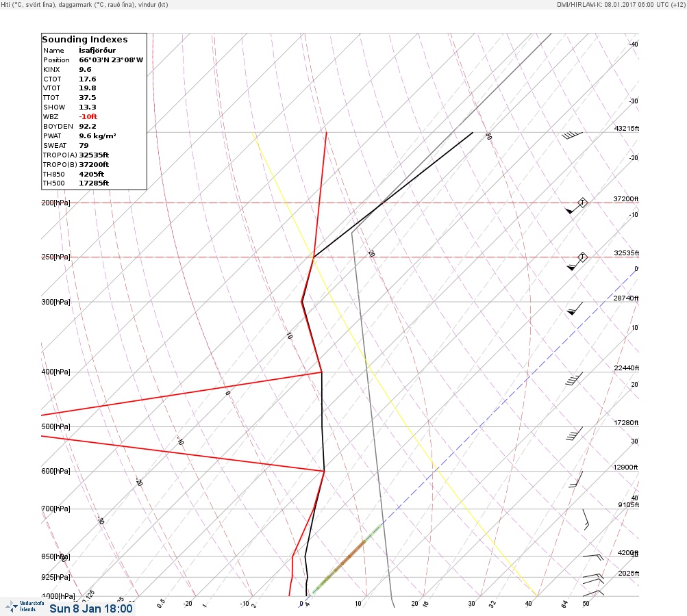The image size is (687, 616).
Task: Click the VTOT value 19.8
Action: pos(87,88)
